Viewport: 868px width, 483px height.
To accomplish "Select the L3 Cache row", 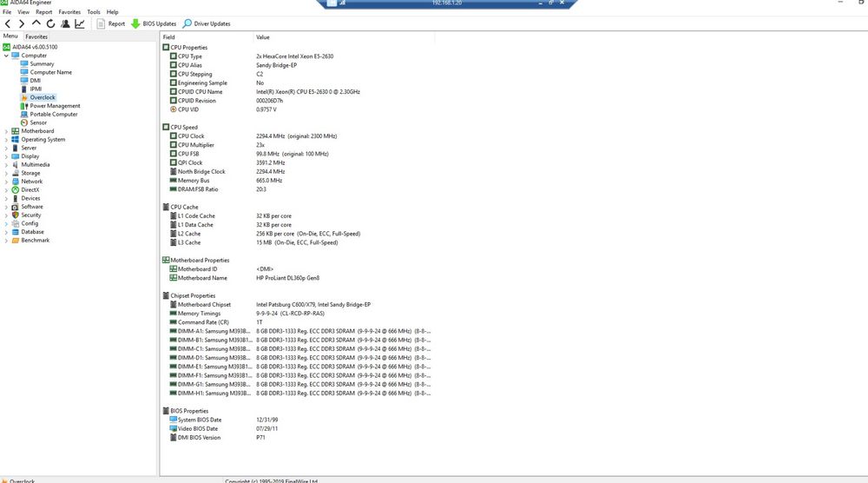I will [x=298, y=242].
